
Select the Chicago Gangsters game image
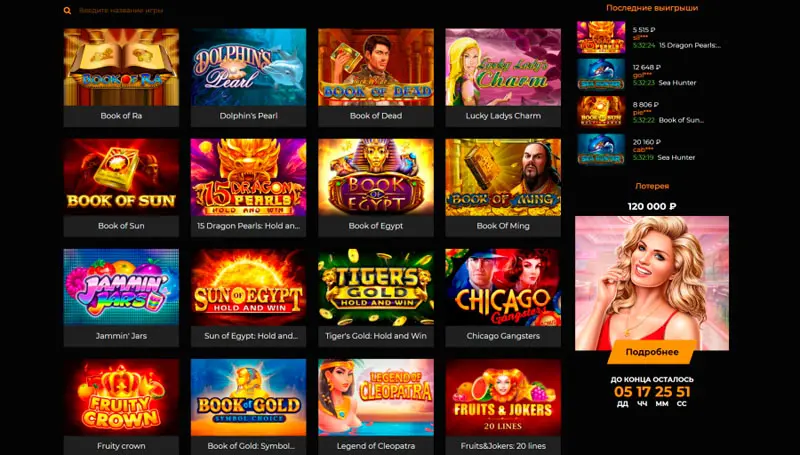(x=503, y=287)
